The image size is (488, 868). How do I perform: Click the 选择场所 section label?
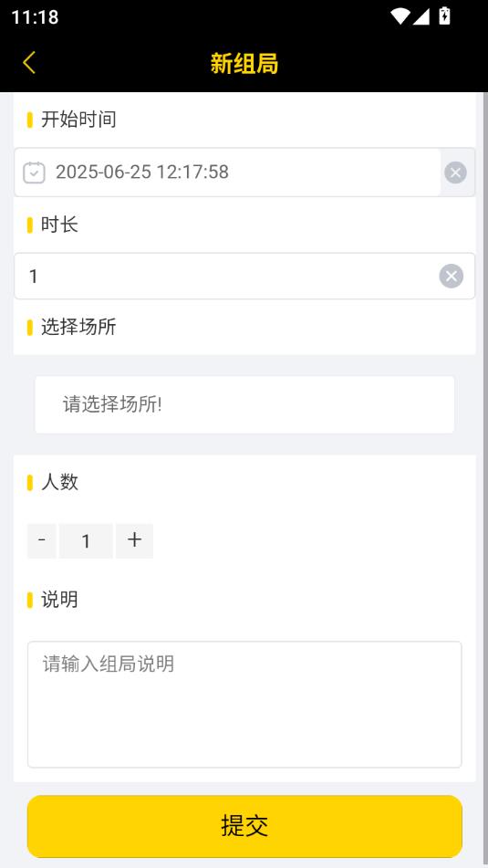(78, 327)
